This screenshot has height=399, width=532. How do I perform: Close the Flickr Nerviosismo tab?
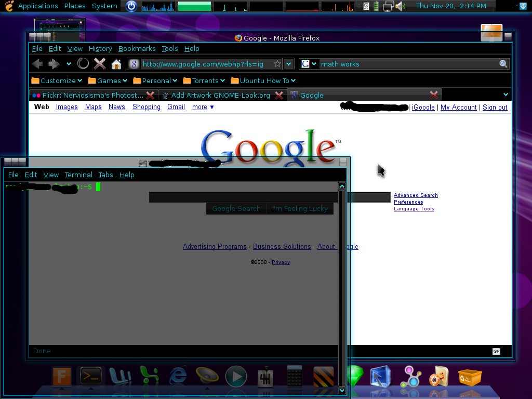[x=150, y=96]
